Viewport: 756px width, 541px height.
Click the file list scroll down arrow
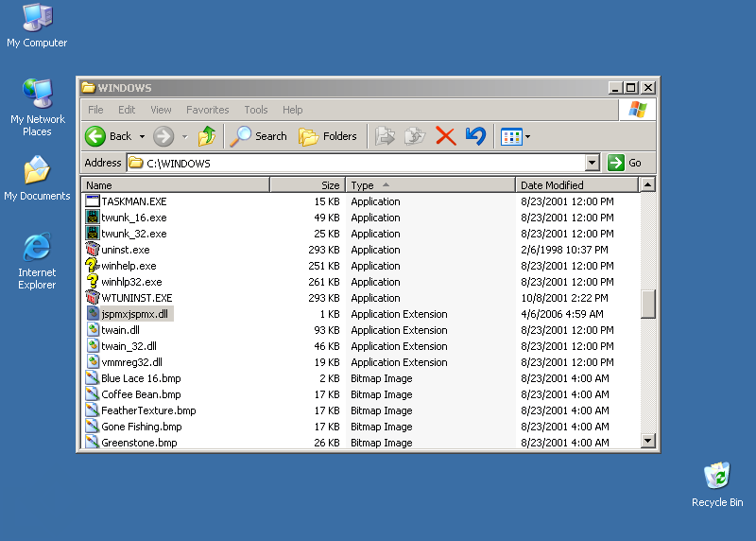648,441
